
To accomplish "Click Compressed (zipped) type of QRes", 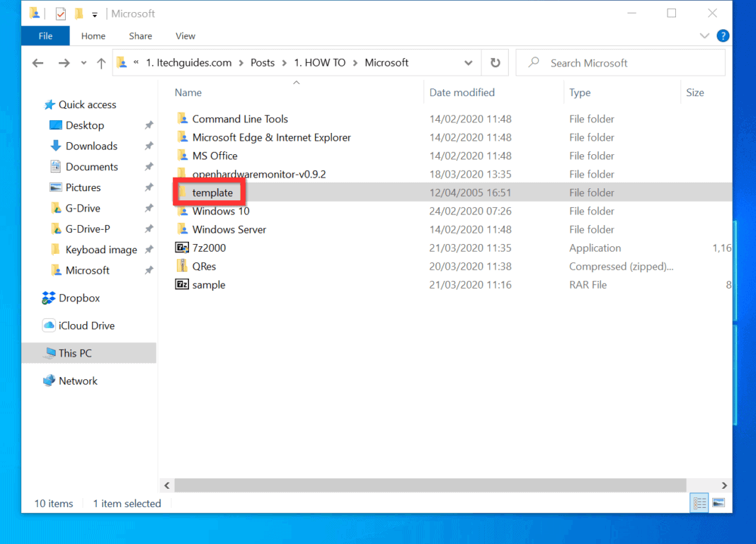I will 621,267.
